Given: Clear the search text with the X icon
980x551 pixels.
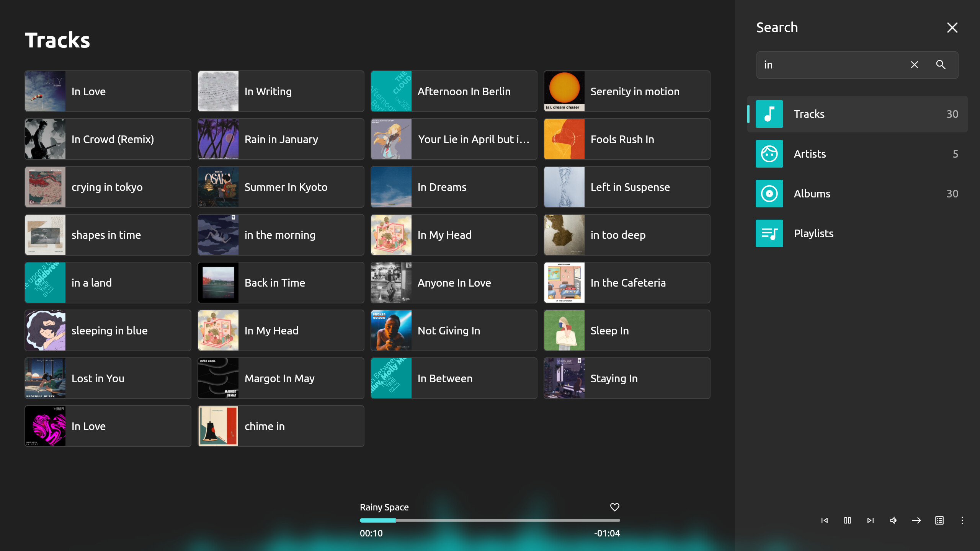Looking at the screenshot, I should coord(914,65).
